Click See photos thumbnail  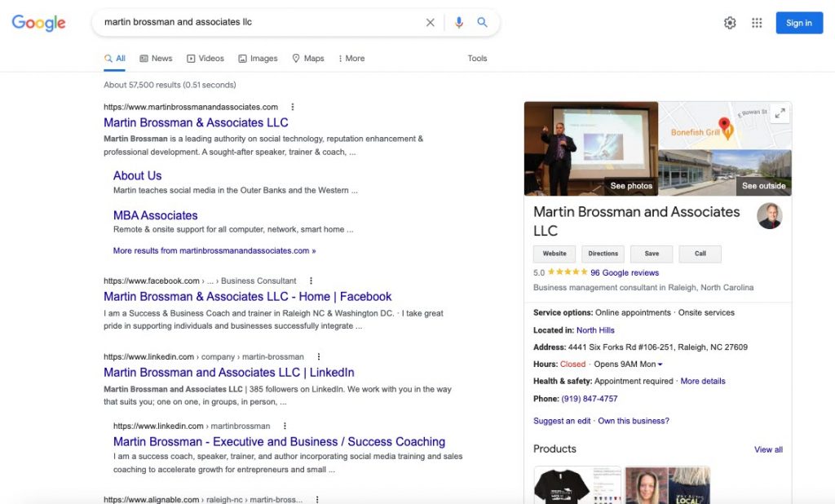(x=591, y=148)
